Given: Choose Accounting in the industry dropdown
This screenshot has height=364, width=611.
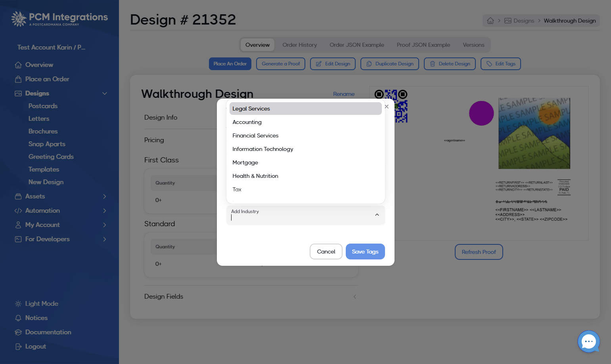Looking at the screenshot, I should pos(305,122).
